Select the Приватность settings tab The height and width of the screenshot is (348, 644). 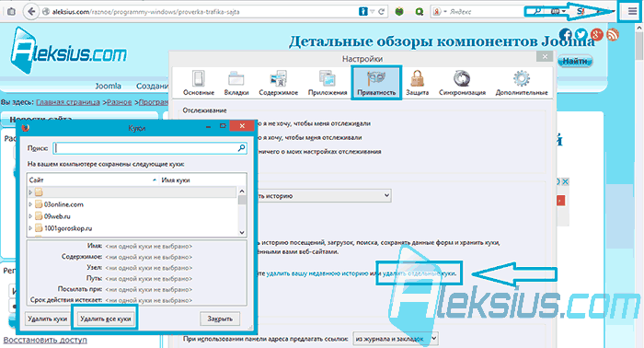point(376,83)
